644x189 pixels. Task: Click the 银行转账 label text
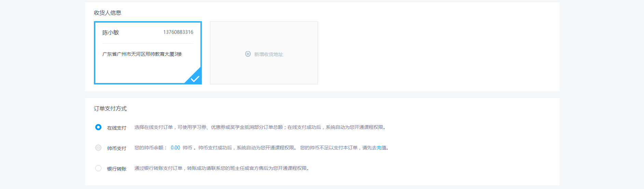[x=116, y=169]
